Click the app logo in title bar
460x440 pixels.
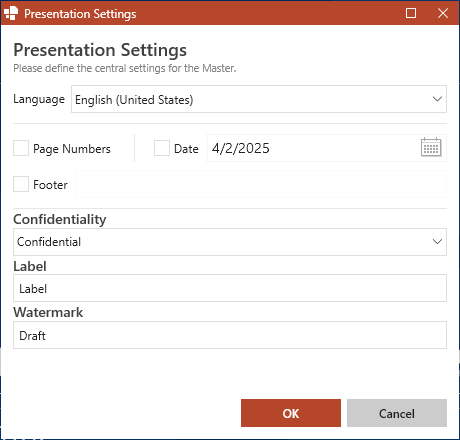pyautogui.click(x=11, y=13)
